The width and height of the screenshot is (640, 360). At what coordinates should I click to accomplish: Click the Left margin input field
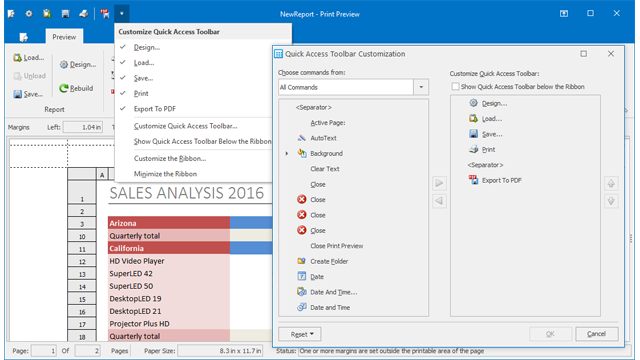[x=83, y=127]
